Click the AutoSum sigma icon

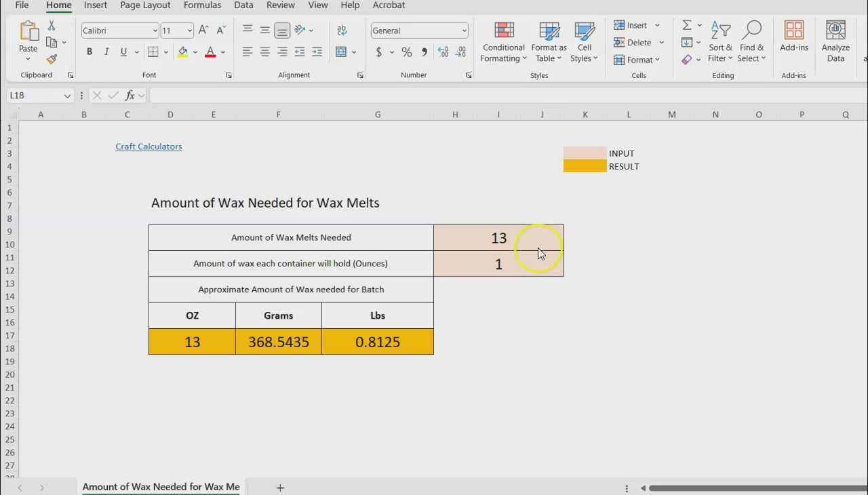[687, 25]
